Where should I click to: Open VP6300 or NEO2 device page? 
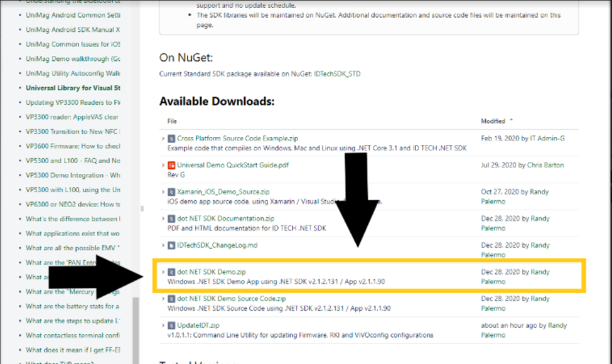point(73,205)
